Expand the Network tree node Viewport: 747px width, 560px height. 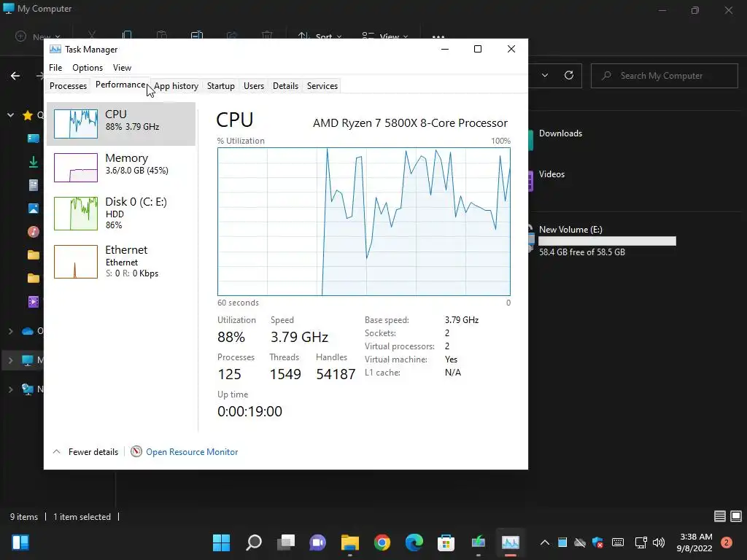pos(10,389)
